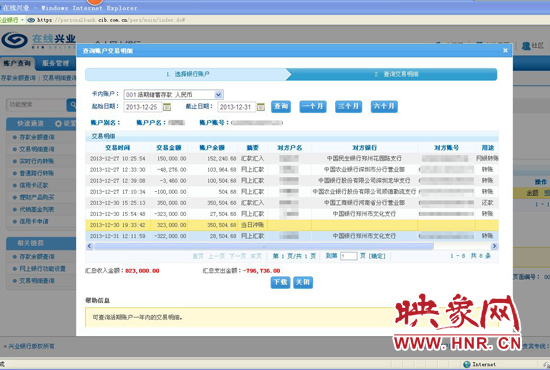Open 存款余额查询 in the 快速通道 list
The image size is (550, 370).
coord(37,137)
